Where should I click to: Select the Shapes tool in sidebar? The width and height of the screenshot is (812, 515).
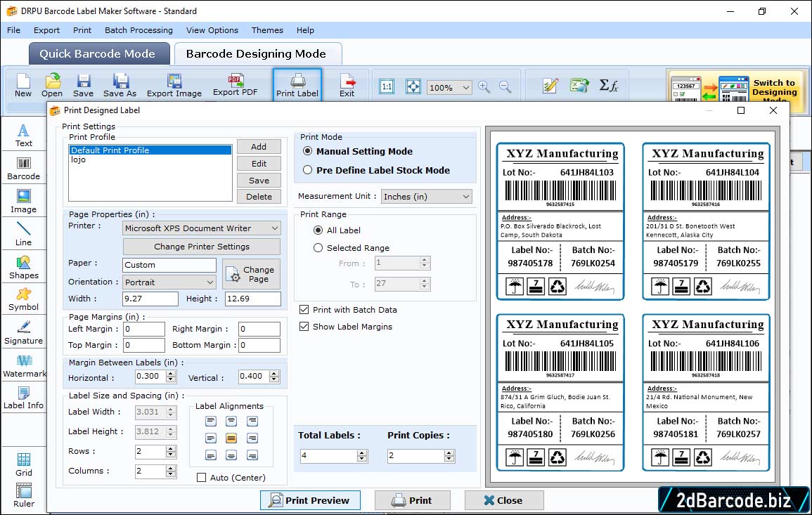[23, 267]
